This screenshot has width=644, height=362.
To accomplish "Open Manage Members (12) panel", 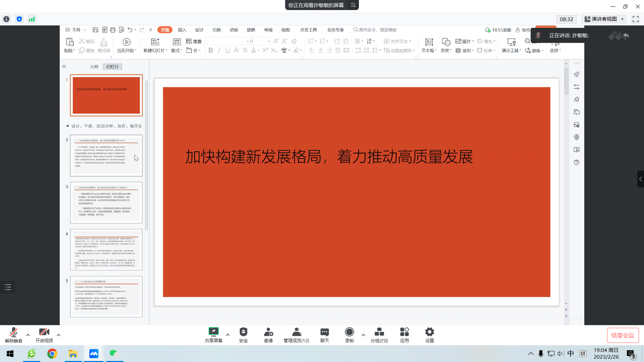I will (297, 335).
